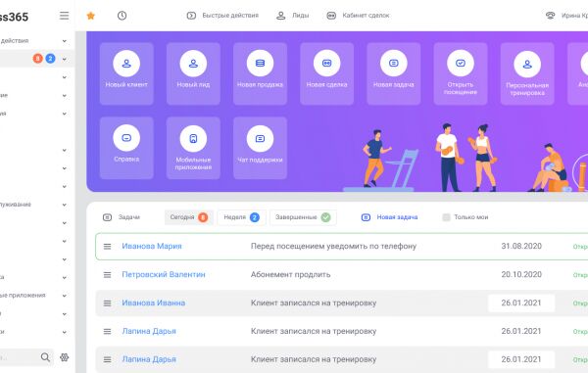The height and width of the screenshot is (373, 588).
Task: Switch to the Сегодня tasks tab
Action: (188, 217)
